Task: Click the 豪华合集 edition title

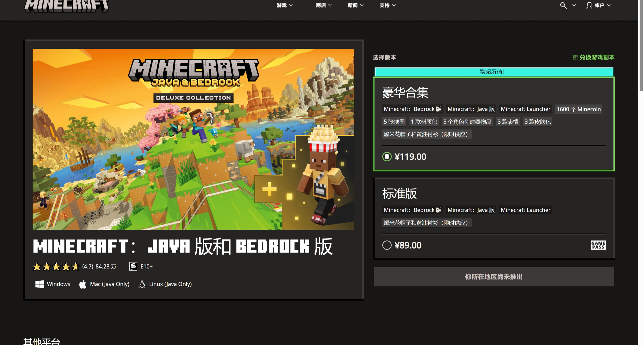Action: 405,92
